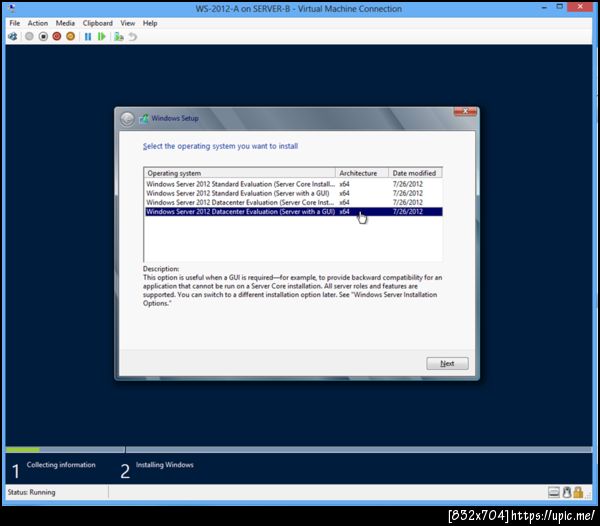Click the Collecting information step label
600x526 pixels.
pos(61,465)
